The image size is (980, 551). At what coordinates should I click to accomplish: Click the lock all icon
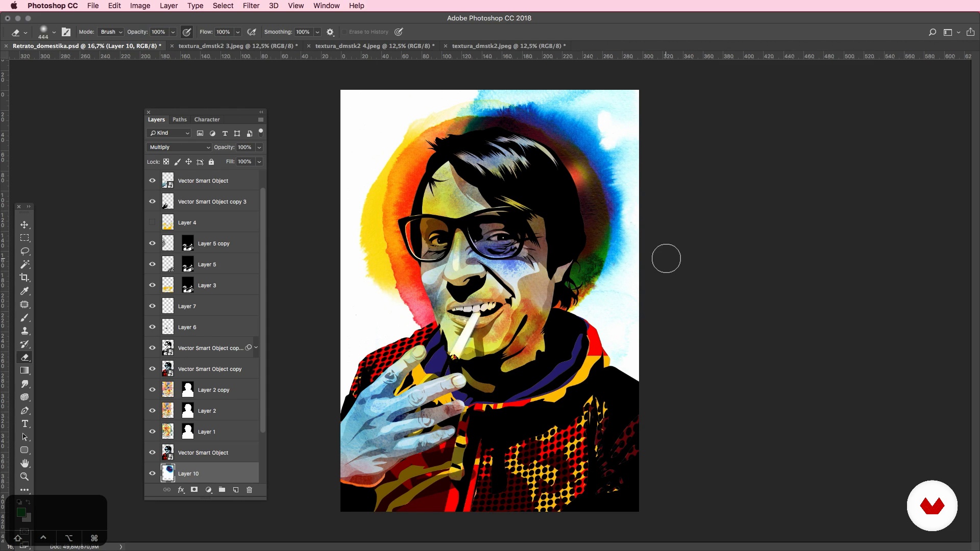coord(211,162)
